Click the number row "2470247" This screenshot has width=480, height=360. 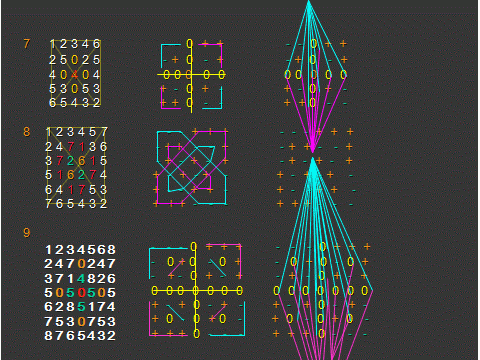point(80,264)
